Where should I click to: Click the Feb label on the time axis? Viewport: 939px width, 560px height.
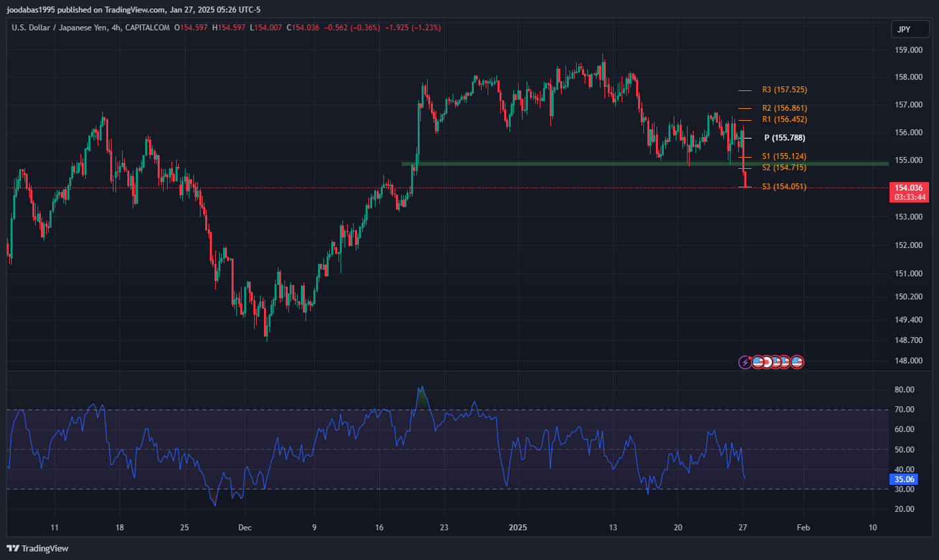pyautogui.click(x=803, y=528)
